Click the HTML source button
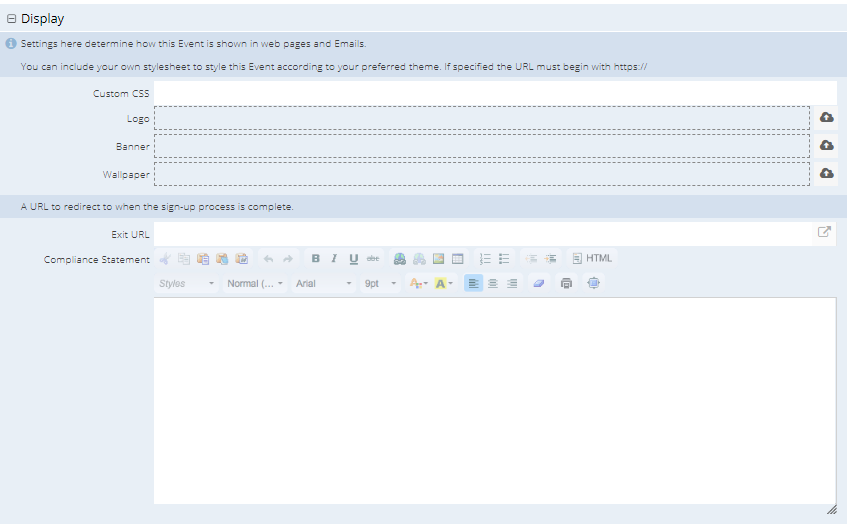 (x=592, y=258)
